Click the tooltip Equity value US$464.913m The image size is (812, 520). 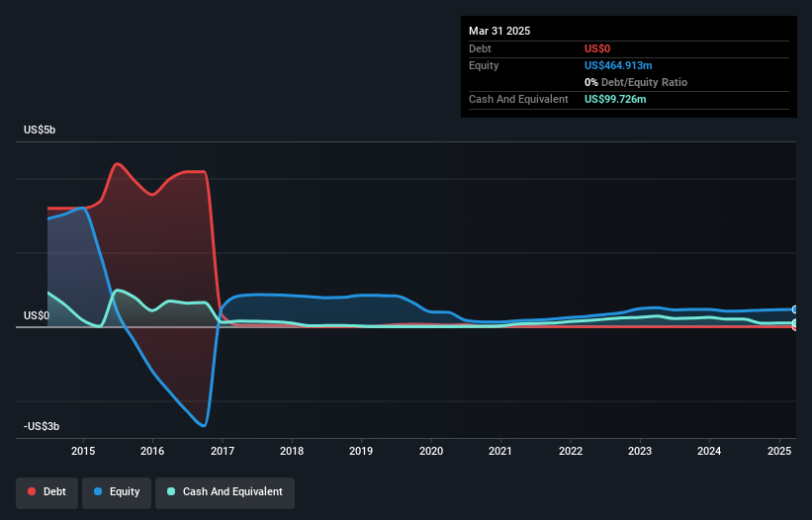[618, 65]
